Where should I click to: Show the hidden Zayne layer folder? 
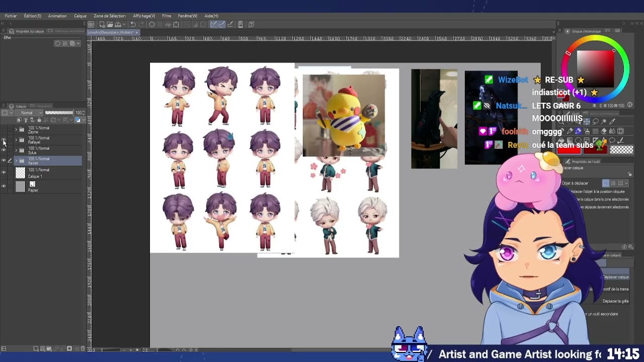(4, 130)
